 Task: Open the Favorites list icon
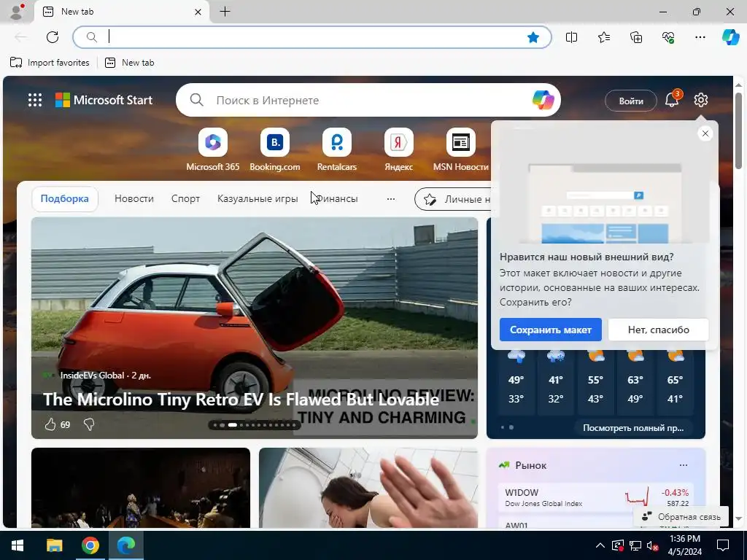[x=603, y=37]
